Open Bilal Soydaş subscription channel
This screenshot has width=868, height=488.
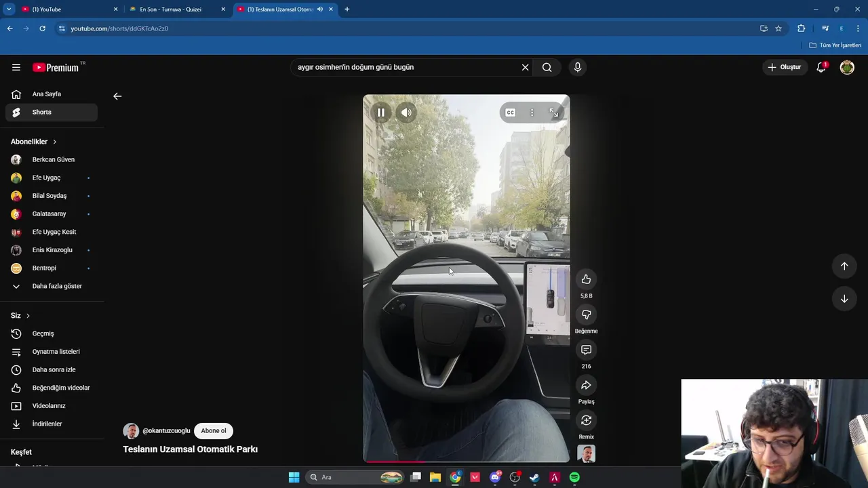52,196
